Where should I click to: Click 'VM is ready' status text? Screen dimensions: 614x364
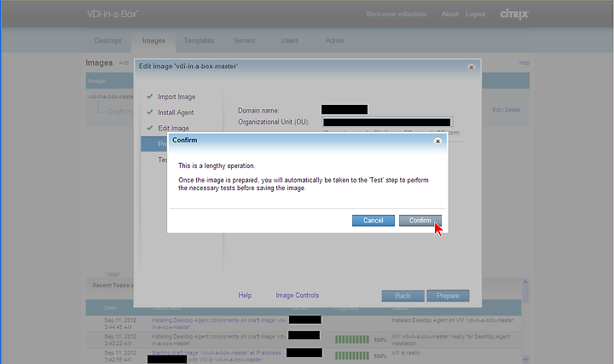coord(406,353)
